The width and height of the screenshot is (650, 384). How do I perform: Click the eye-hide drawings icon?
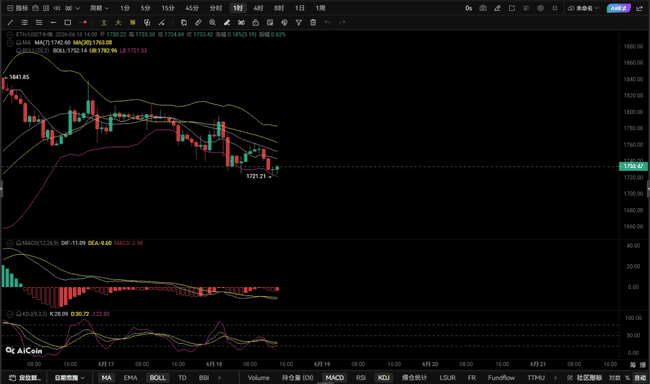pyautogui.click(x=241, y=22)
